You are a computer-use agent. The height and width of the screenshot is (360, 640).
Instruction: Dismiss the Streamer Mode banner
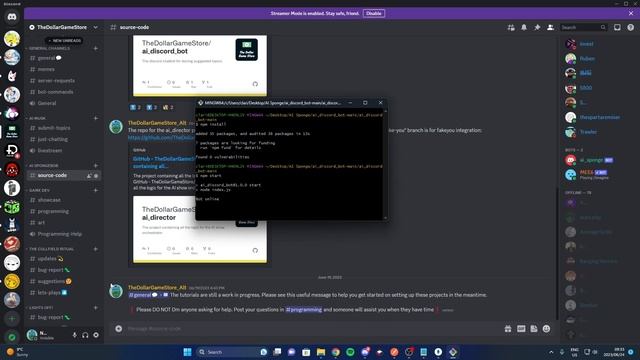[631, 13]
